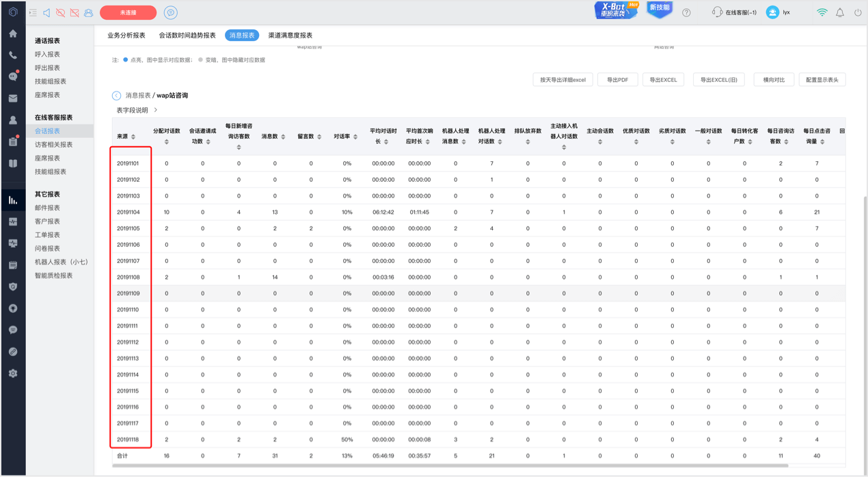Click the power logout icon

pyautogui.click(x=858, y=12)
